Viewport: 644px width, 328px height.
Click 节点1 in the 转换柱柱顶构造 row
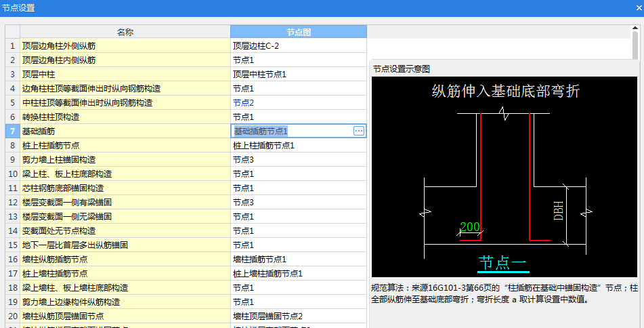243,117
